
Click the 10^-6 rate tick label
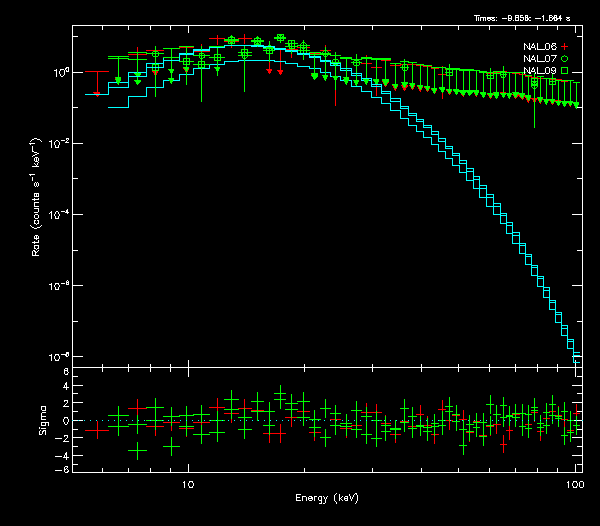tap(57, 285)
